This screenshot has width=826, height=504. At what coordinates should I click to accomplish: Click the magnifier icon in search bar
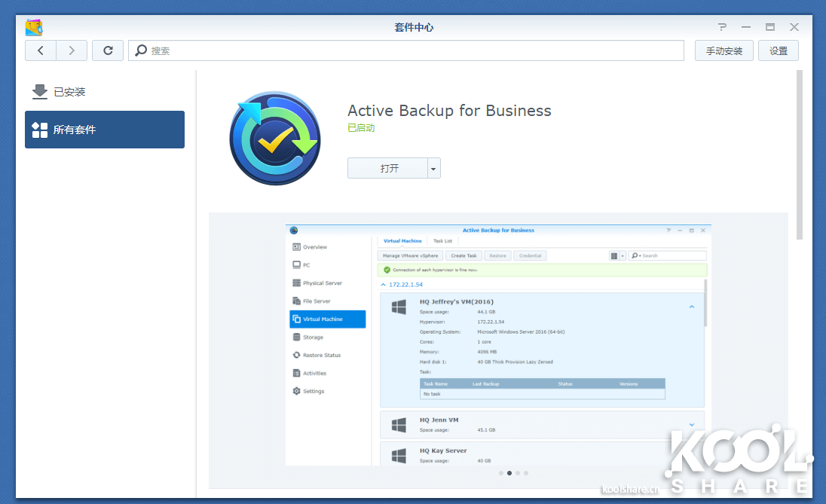141,50
